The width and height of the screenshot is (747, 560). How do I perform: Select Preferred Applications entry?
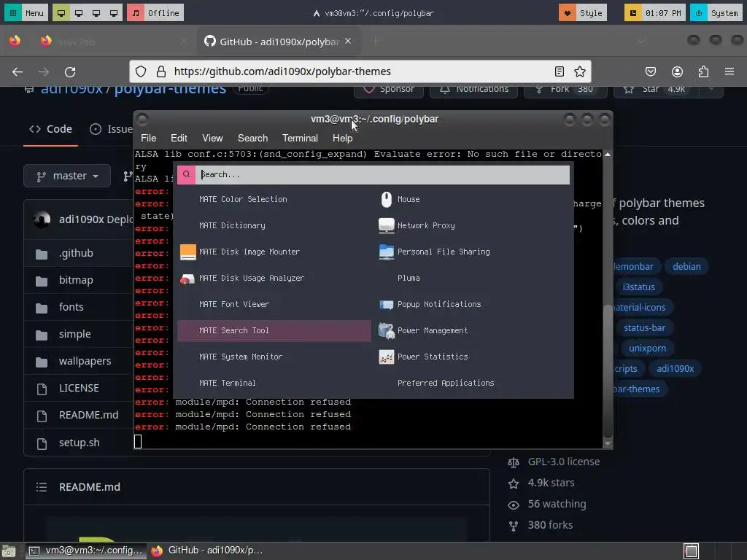click(x=474, y=382)
